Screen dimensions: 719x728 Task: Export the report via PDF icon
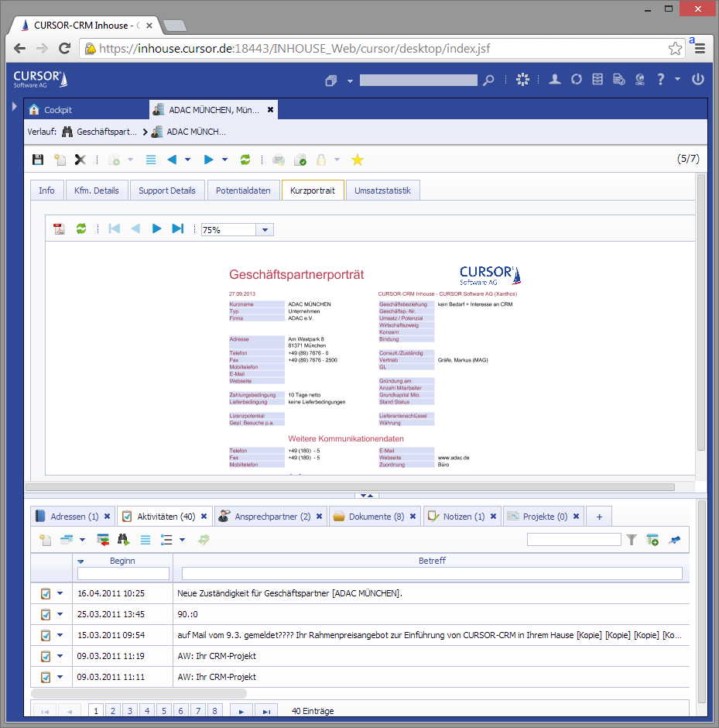click(59, 228)
